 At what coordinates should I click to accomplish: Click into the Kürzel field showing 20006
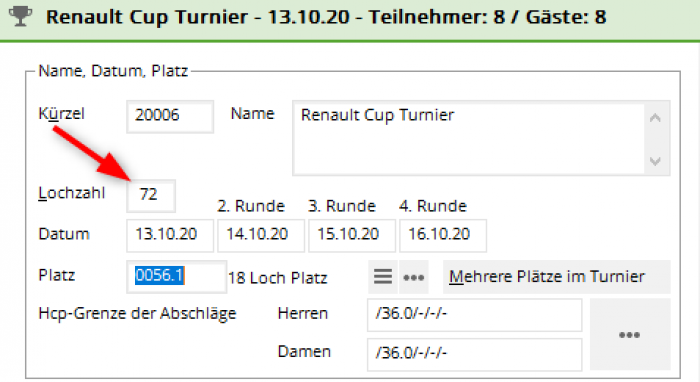point(170,116)
